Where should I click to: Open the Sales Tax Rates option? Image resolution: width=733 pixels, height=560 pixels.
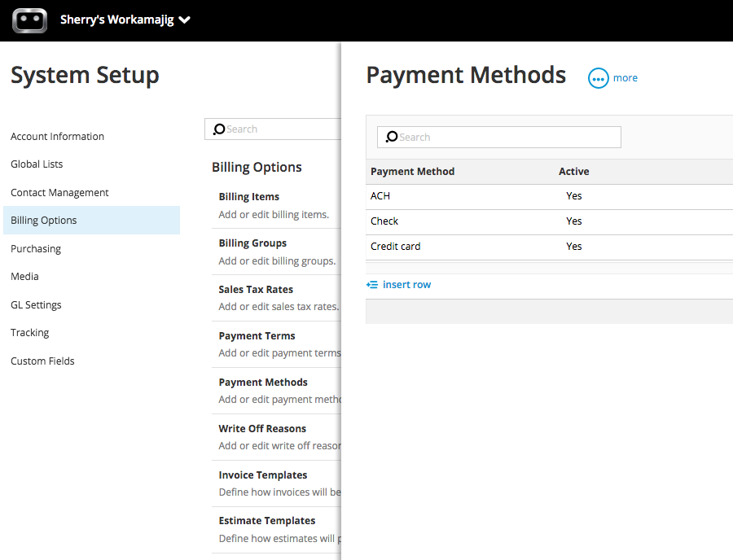click(256, 289)
